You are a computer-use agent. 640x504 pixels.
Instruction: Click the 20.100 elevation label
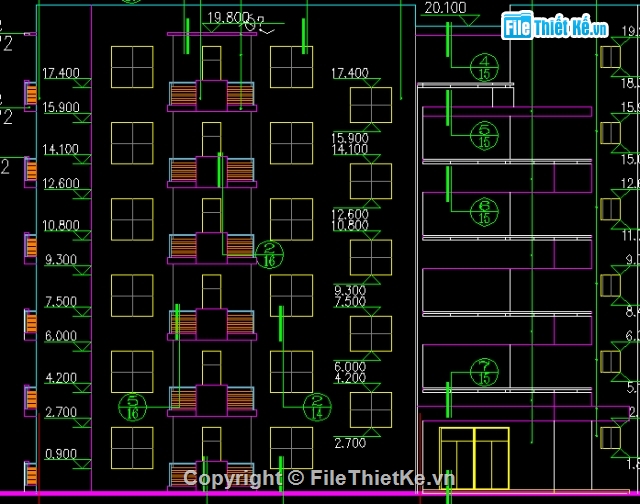[445, 8]
